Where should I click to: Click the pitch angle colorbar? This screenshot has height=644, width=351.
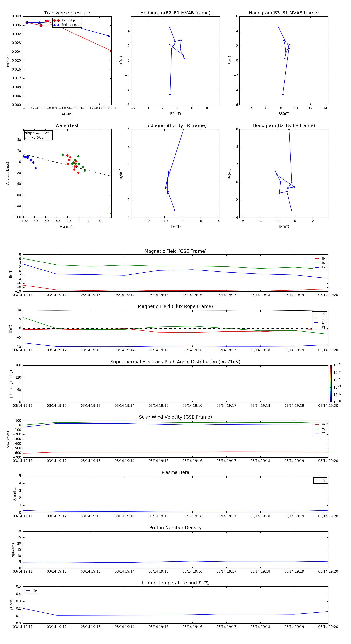coord(331,384)
